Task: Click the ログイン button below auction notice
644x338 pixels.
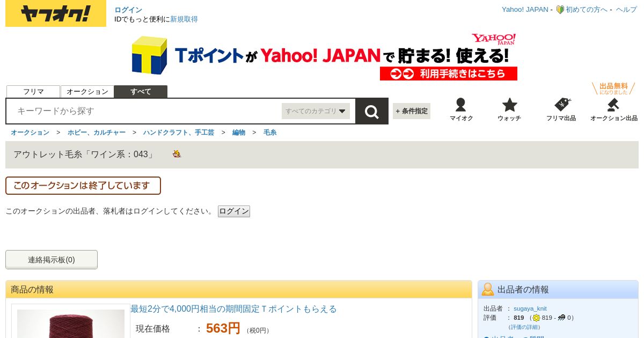Action: [234, 211]
